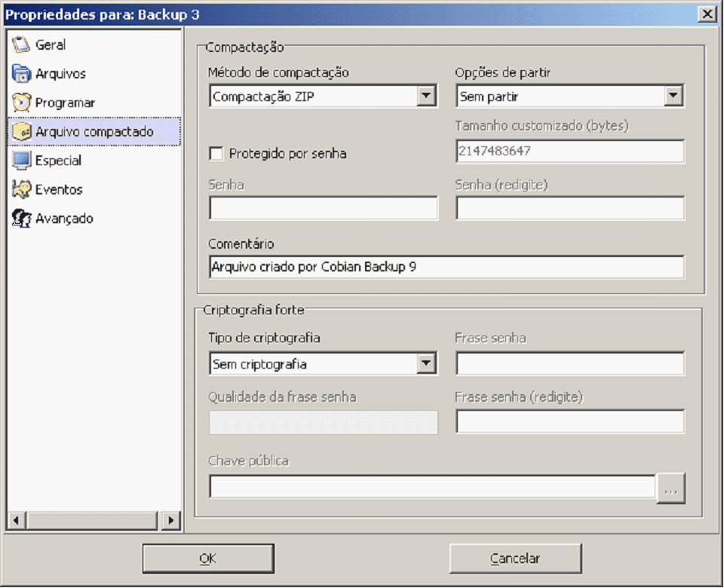Click the Especial monitor icon
The width and height of the screenshot is (724, 588).
21,161
